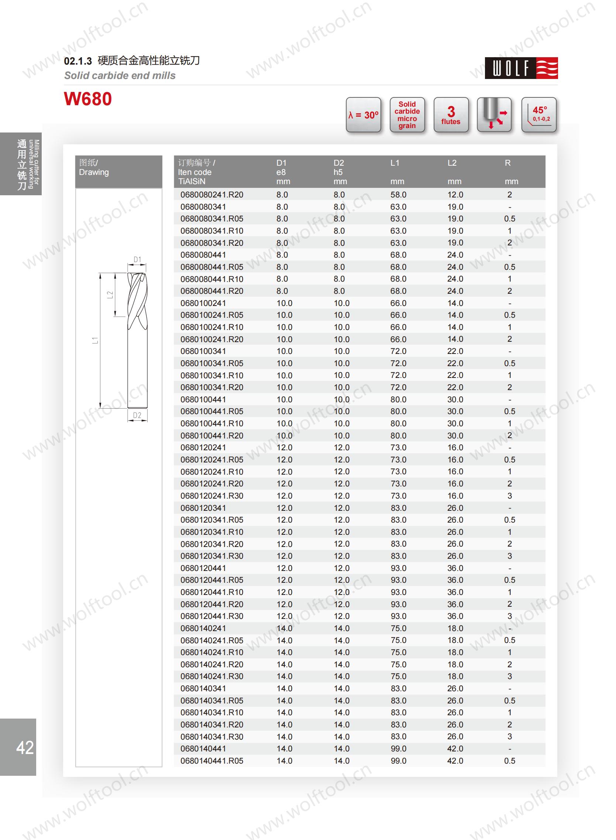
Task: Select item code 0680120241
Action: pos(203,447)
